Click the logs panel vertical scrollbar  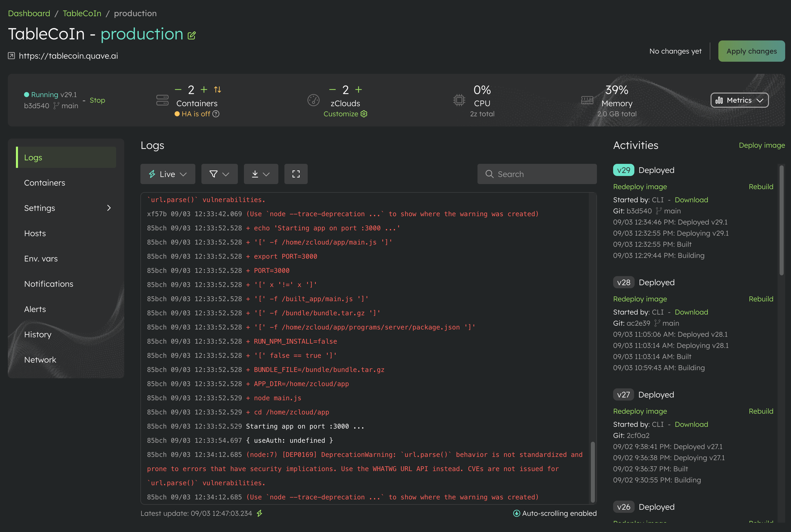coord(593,472)
